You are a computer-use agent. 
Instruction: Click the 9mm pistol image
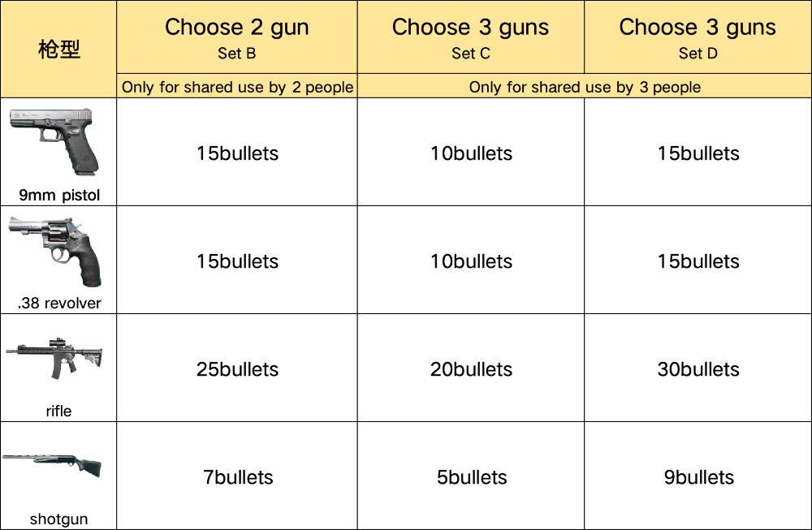[x=55, y=141]
